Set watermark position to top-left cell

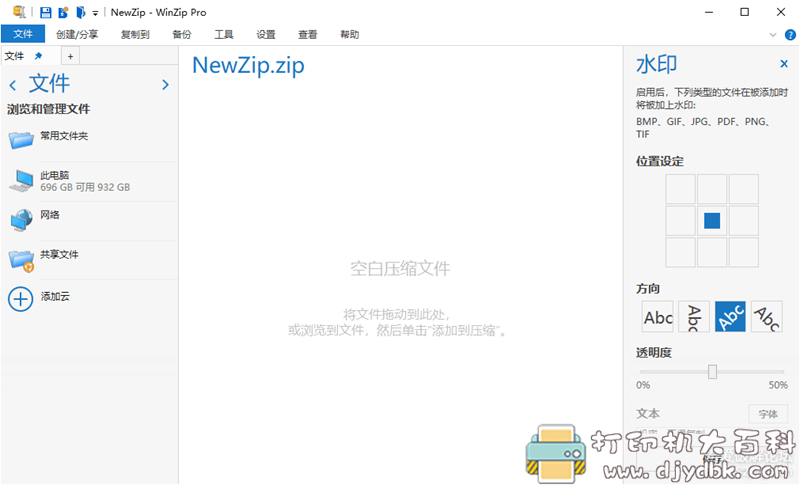[680, 189]
